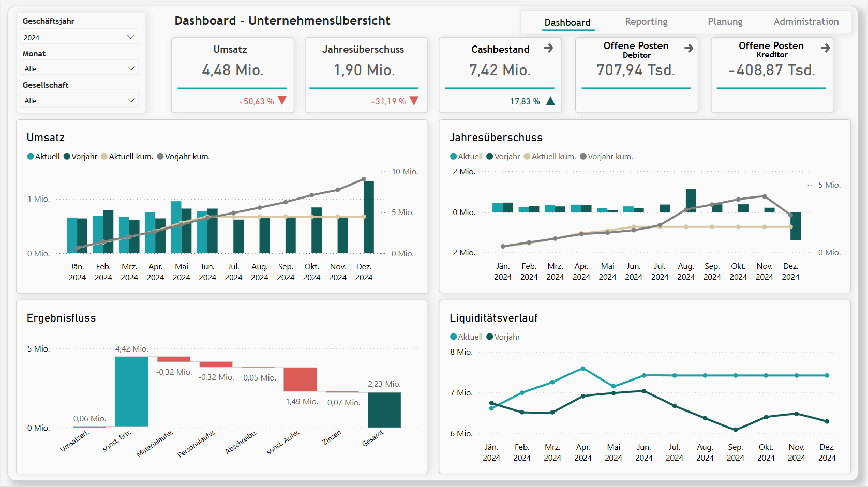Click the Dez. 2024 bar in Umsatz chart

point(369,217)
